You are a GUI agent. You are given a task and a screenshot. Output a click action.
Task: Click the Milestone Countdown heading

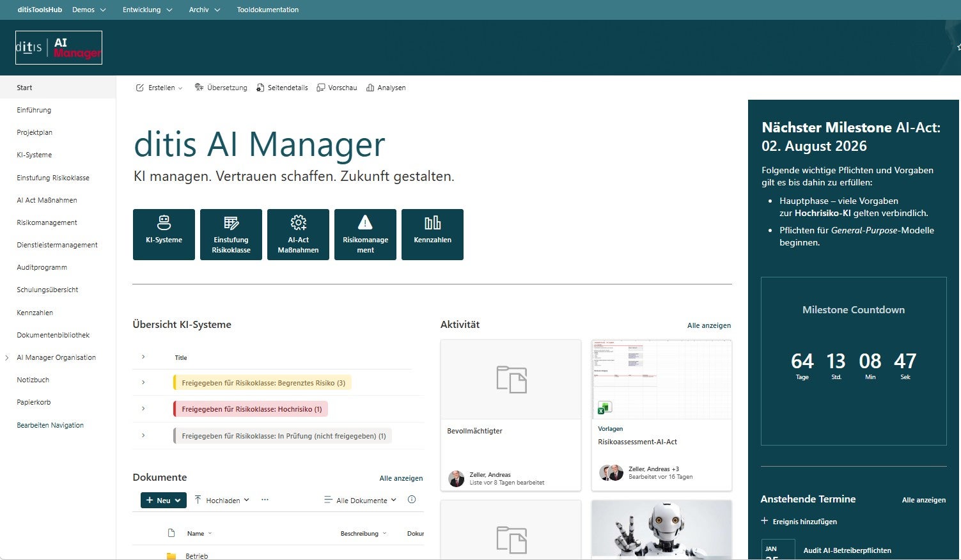click(854, 309)
